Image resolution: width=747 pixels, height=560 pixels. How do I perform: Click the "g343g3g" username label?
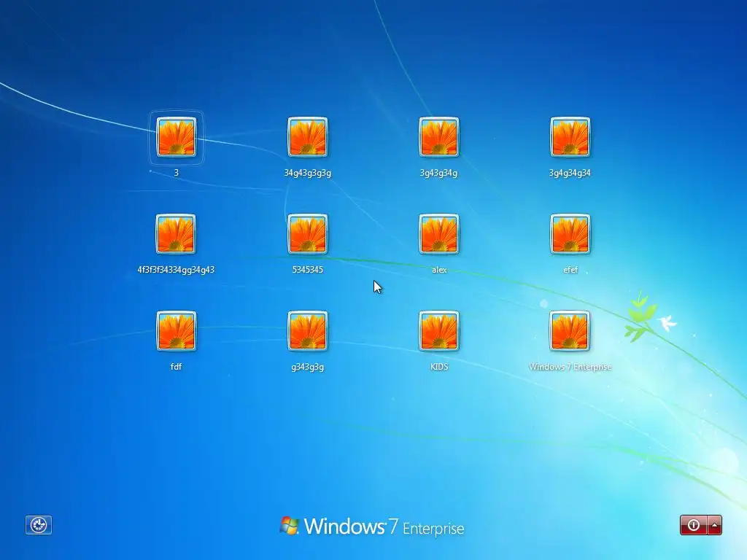307,367
